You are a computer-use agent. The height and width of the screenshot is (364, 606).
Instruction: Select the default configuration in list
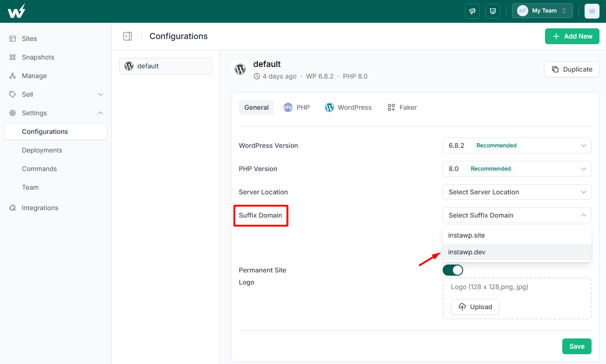click(166, 66)
